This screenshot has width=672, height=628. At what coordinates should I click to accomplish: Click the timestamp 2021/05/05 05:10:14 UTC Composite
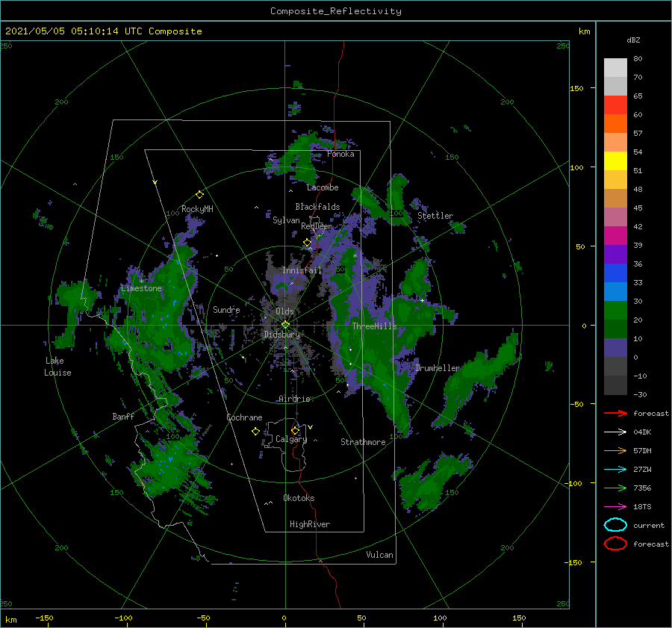point(103,31)
